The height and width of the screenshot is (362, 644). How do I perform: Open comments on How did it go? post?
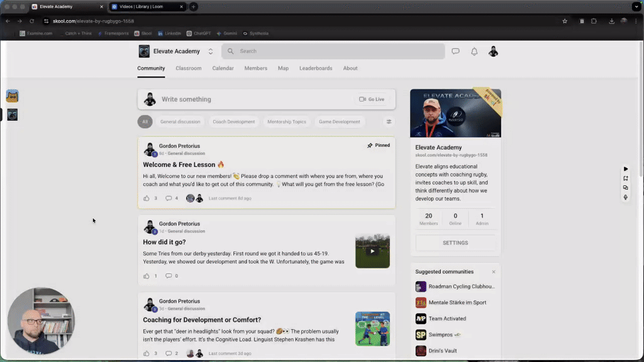[169, 276]
